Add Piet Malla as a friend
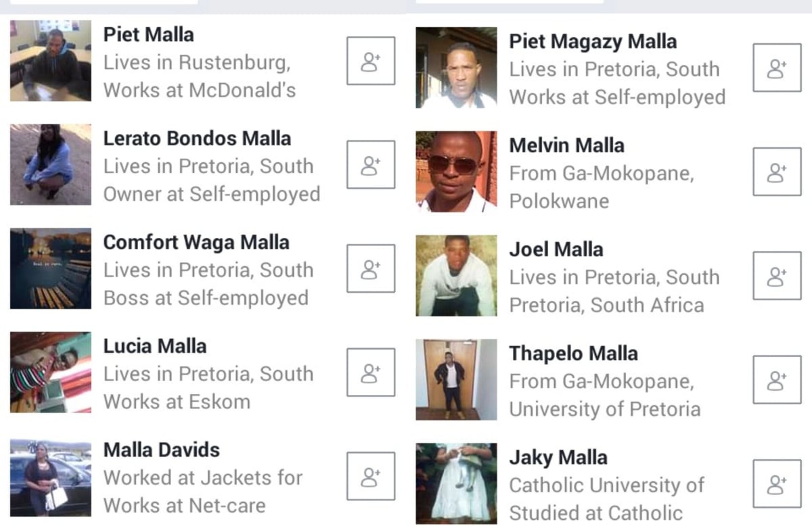The height and width of the screenshot is (526, 812). point(371,61)
